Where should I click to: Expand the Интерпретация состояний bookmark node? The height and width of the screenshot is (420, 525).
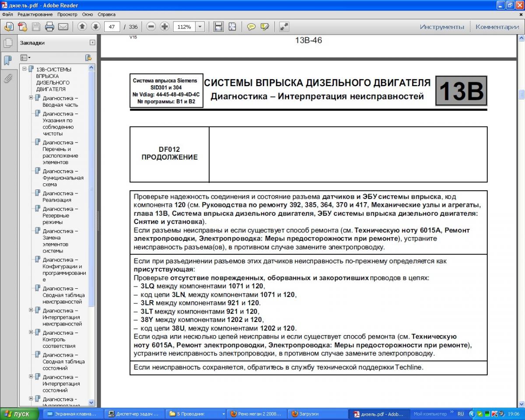[31, 377]
